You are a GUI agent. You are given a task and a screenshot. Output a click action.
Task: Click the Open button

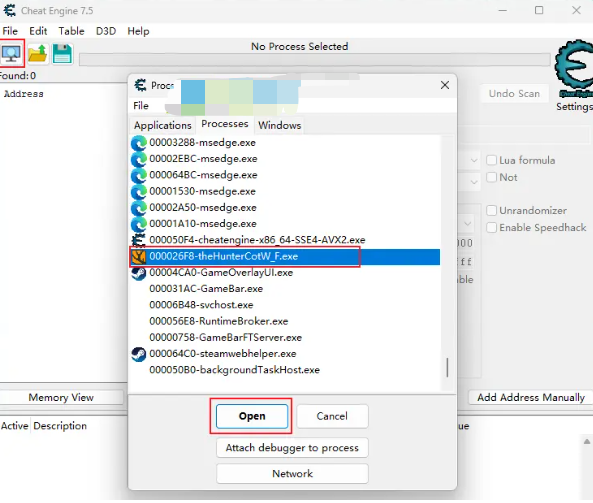tap(252, 416)
